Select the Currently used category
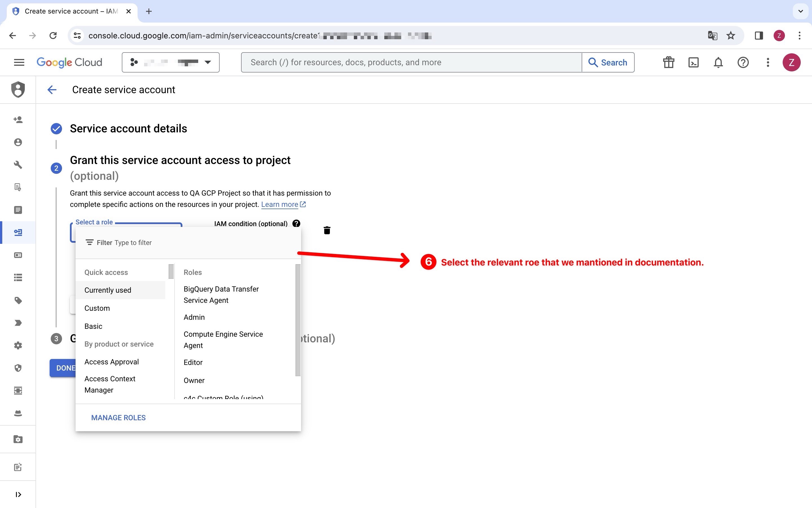This screenshot has height=508, width=812. 120,290
